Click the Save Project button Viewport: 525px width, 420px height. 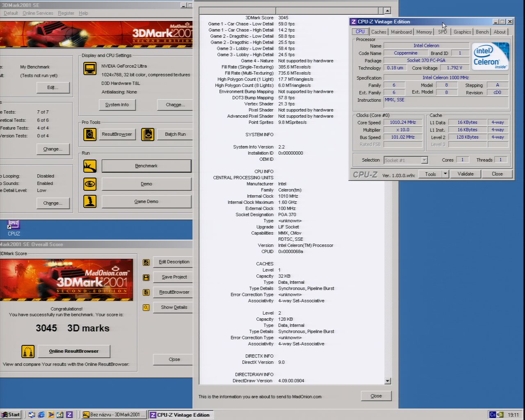tap(174, 277)
